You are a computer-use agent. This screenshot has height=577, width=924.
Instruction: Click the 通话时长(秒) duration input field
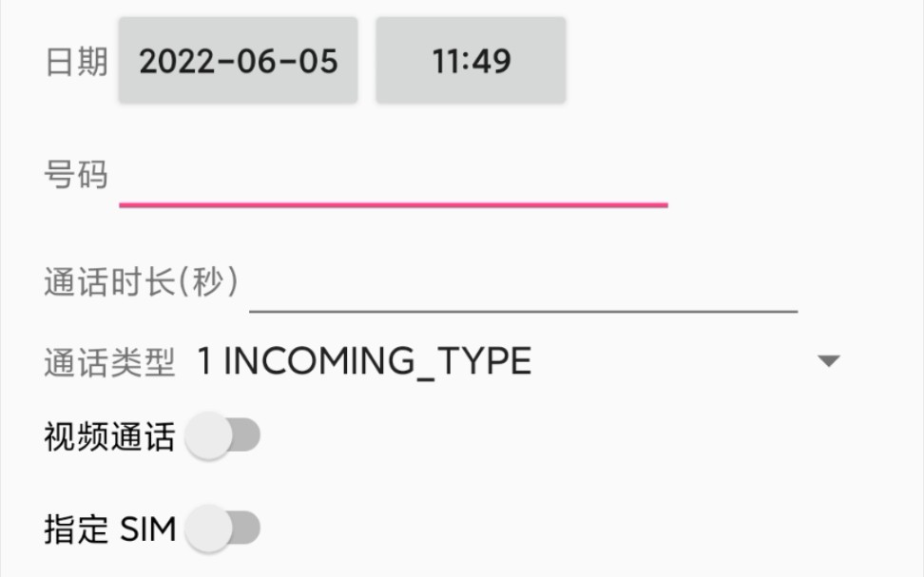tap(523, 284)
